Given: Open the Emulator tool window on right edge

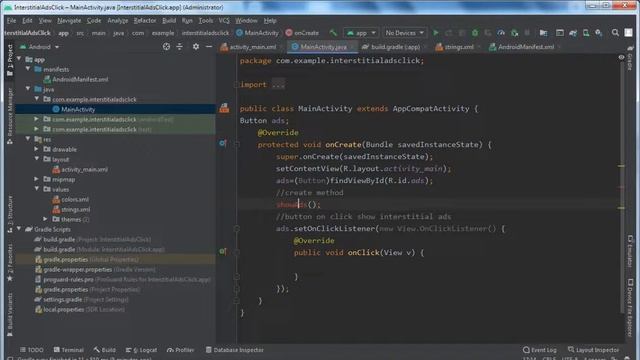Looking at the screenshot, I should 631,250.
